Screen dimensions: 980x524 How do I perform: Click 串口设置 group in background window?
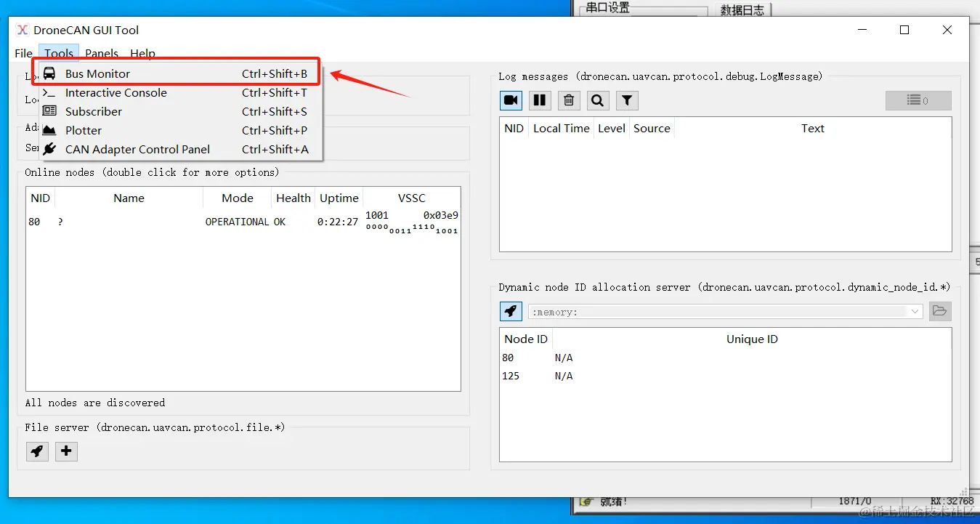point(608,7)
